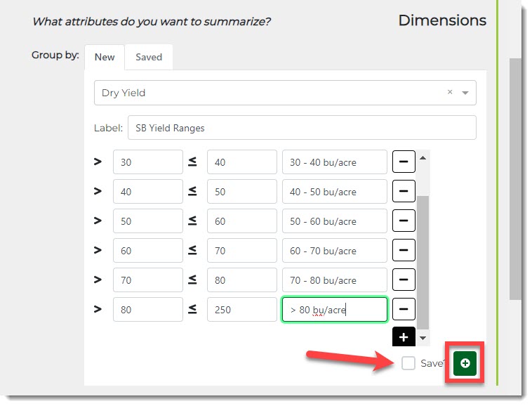Remove the 40 - 50 bu/acre range row

(x=403, y=192)
